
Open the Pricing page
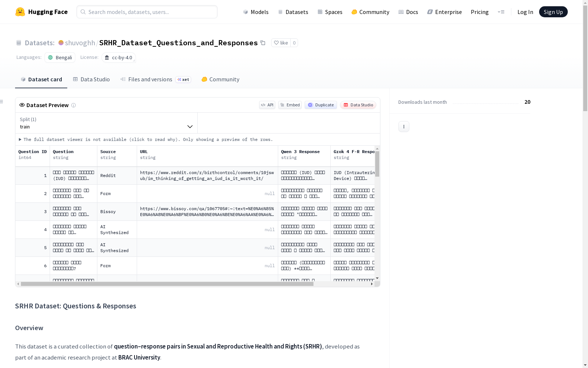point(480,12)
